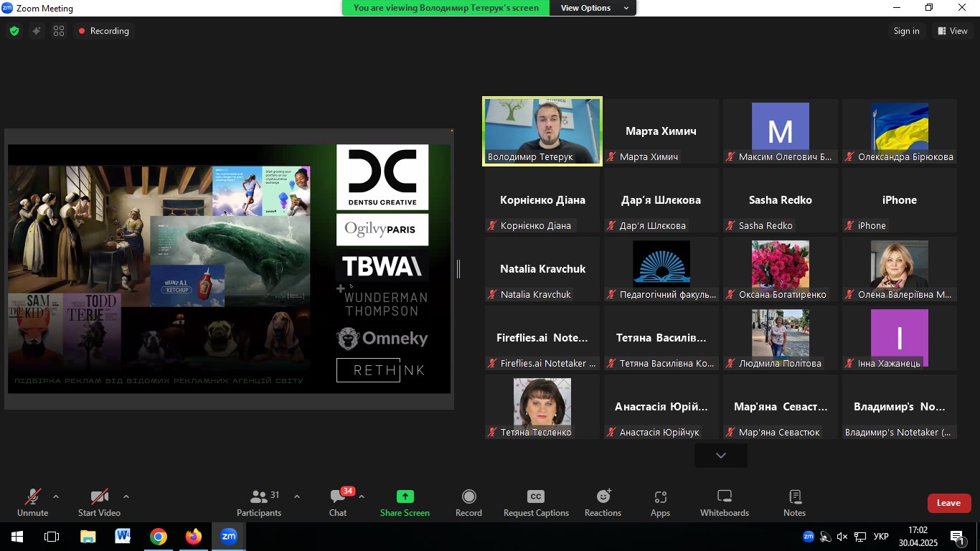
Task: Select Дар'я Шлєкова's tile
Action: click(661, 200)
